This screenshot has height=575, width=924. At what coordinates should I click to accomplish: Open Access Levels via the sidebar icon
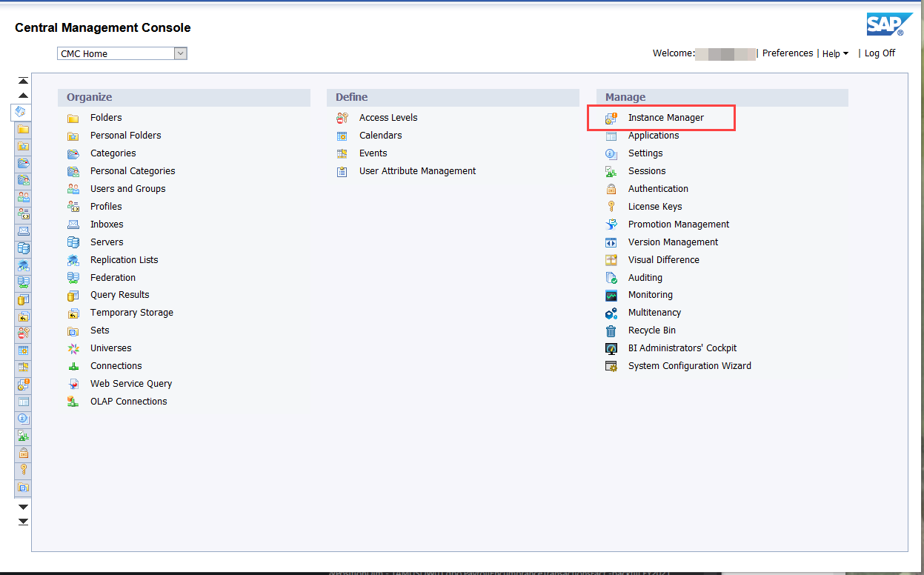click(24, 333)
